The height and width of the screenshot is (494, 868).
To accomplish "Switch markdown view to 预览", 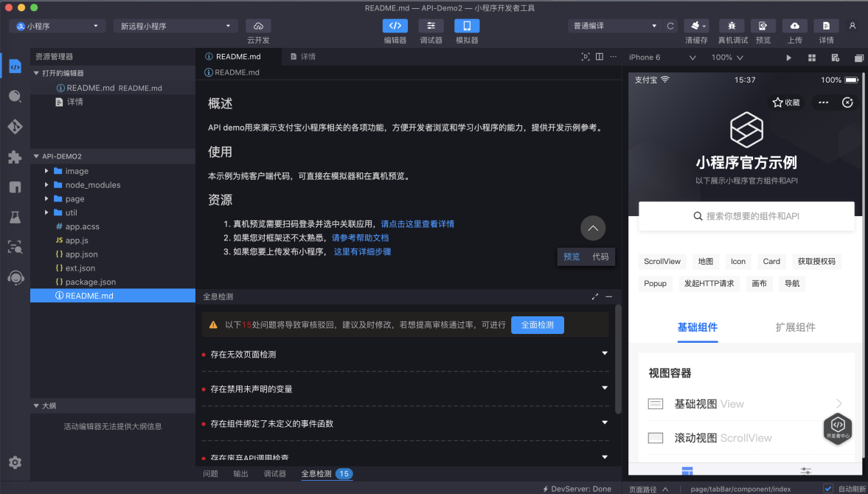I will pyautogui.click(x=572, y=257).
